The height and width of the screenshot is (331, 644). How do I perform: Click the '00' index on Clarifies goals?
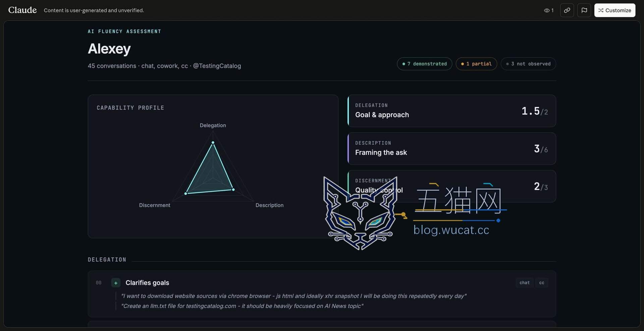coord(99,283)
